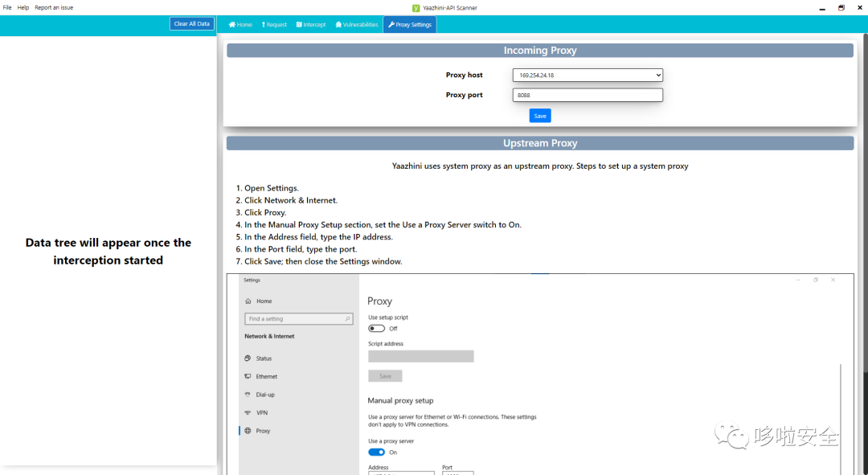Restore down the Yaazhini window

click(x=841, y=8)
